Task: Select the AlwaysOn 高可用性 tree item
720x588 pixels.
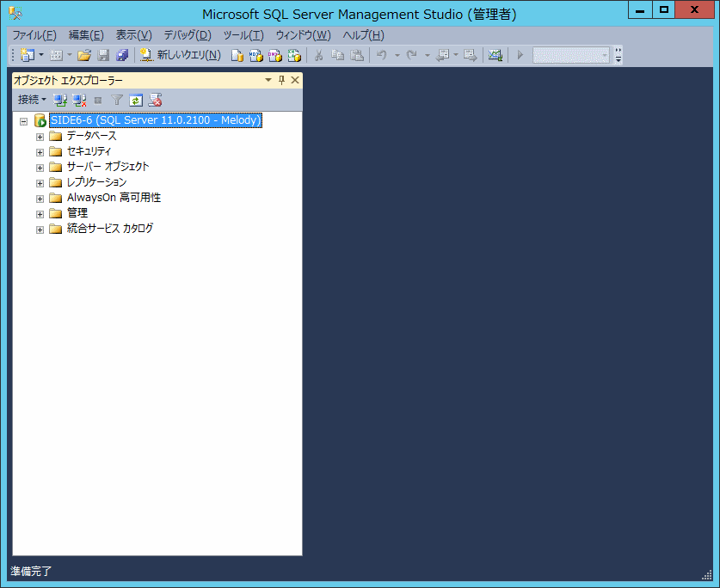Action: [114, 198]
